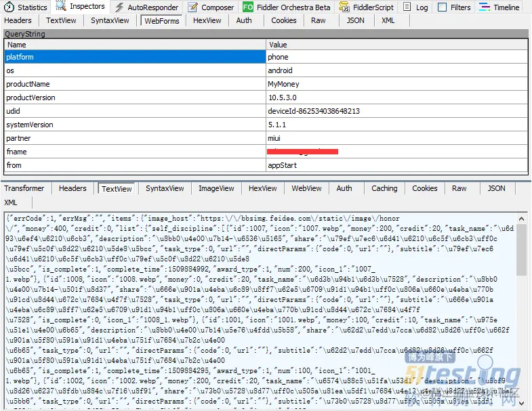Open the response Raw tab
The image size is (532, 411).
[x=459, y=188]
